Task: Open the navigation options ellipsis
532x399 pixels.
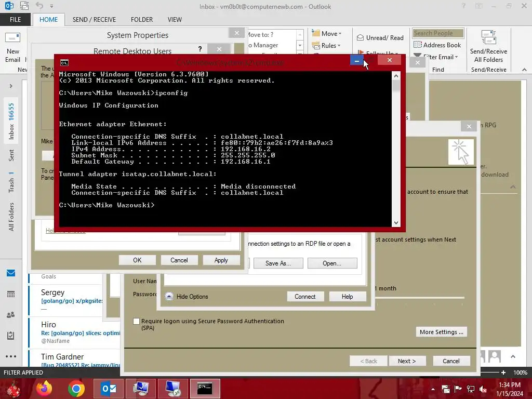Action: 11,356
